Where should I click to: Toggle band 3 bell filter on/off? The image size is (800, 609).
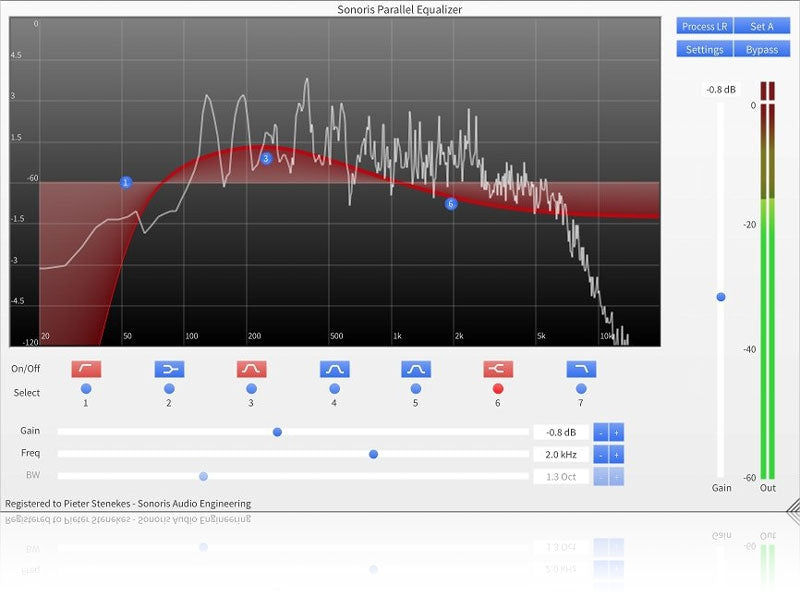(x=252, y=369)
